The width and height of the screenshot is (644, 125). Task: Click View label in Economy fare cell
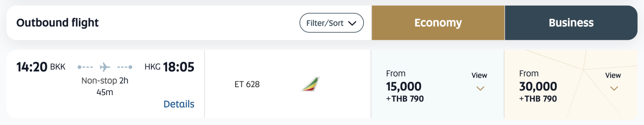point(479,75)
